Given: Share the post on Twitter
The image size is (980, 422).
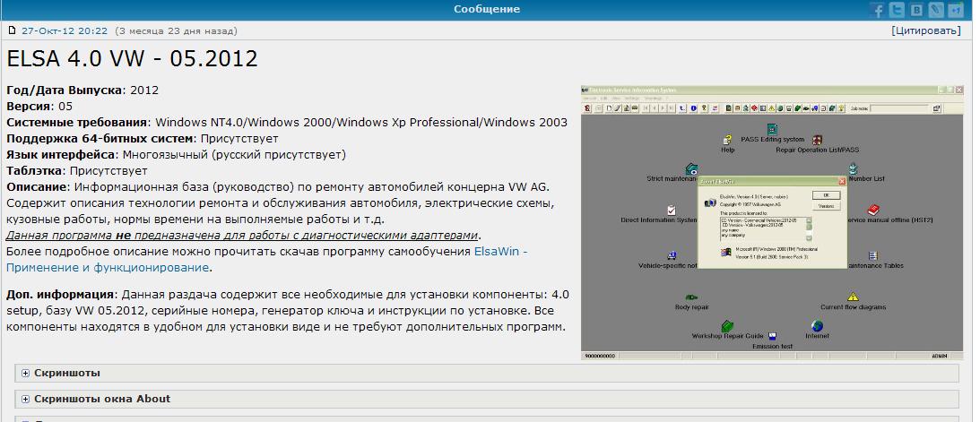Looking at the screenshot, I should (x=897, y=10).
